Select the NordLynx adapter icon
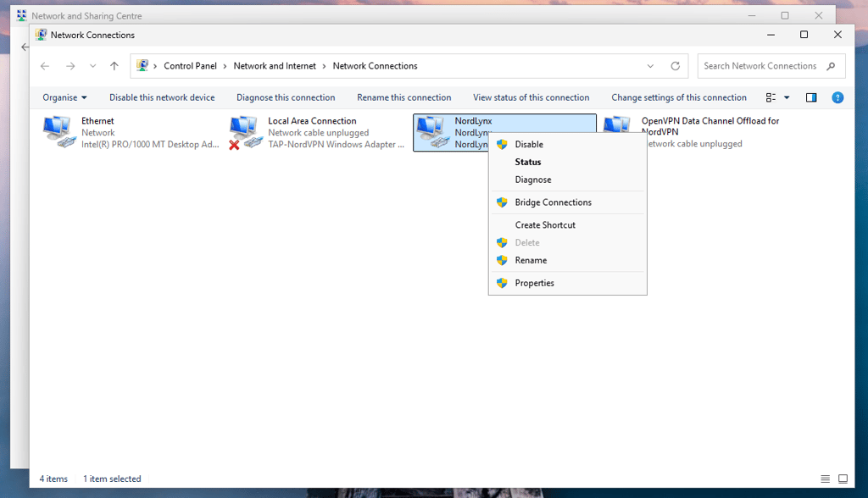 point(432,132)
